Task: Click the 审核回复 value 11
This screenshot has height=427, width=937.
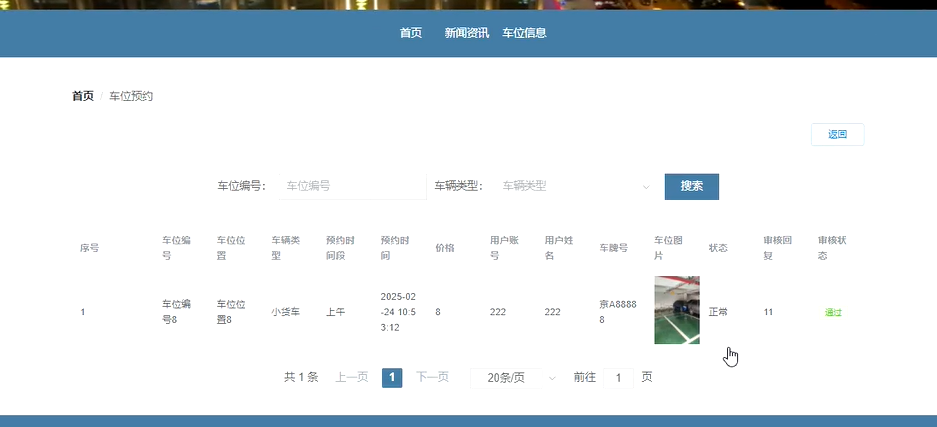Action: tap(768, 312)
